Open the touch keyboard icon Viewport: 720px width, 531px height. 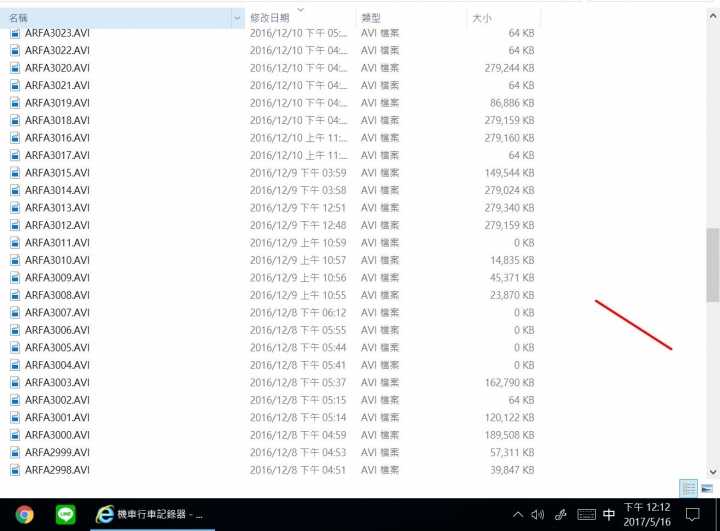(586, 514)
